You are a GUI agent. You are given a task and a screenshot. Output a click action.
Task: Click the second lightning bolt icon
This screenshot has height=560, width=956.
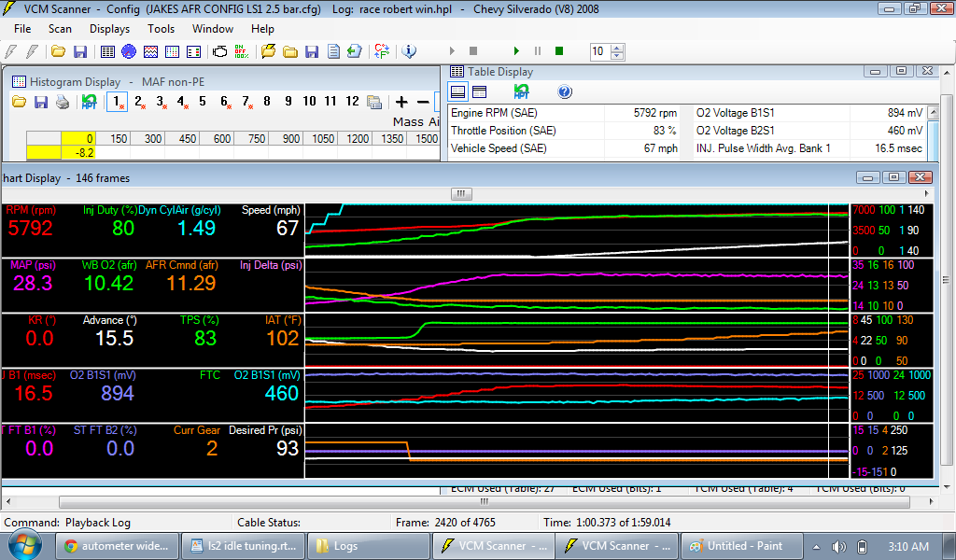[x=33, y=51]
